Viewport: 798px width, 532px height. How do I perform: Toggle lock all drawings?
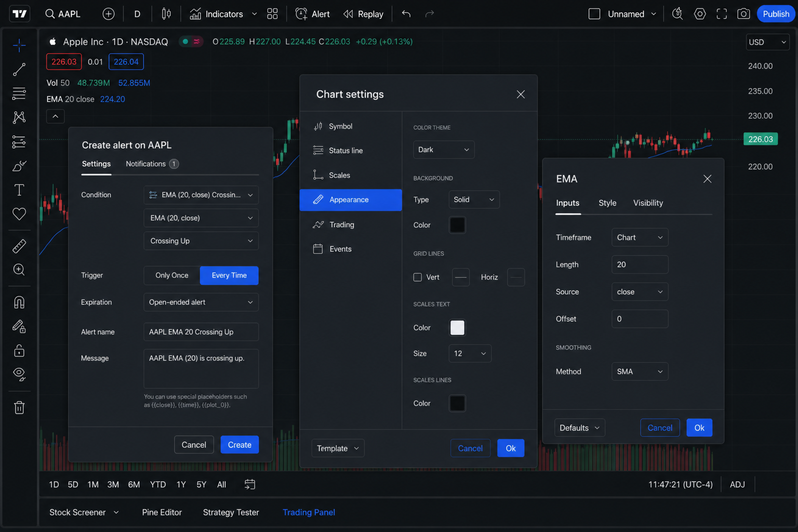coord(19,351)
